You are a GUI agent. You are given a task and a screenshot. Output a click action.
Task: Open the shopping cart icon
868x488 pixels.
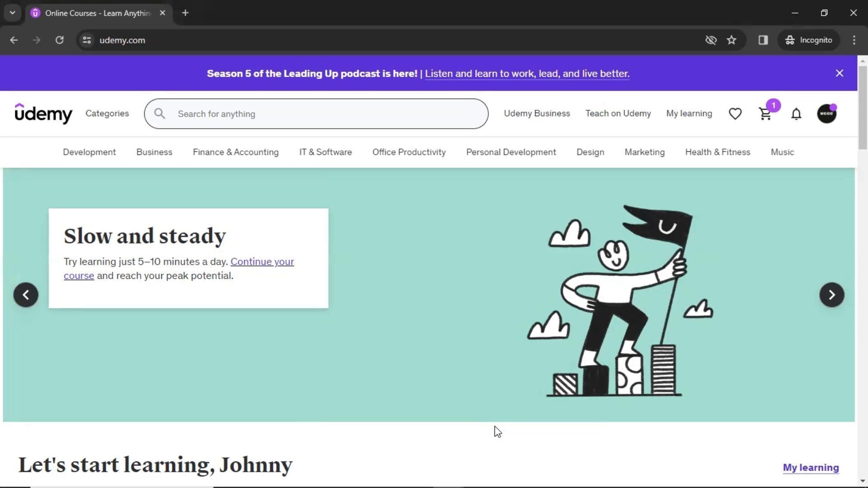[x=765, y=114]
